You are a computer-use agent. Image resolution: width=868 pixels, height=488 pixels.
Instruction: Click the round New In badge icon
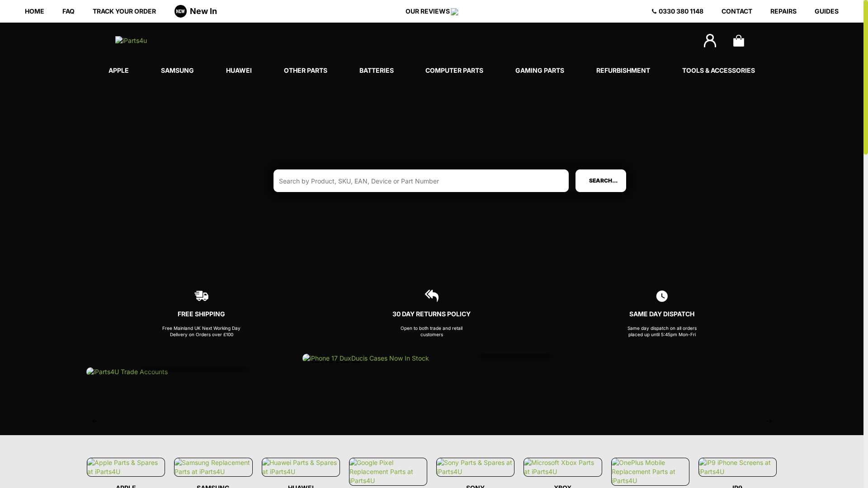pos(180,11)
